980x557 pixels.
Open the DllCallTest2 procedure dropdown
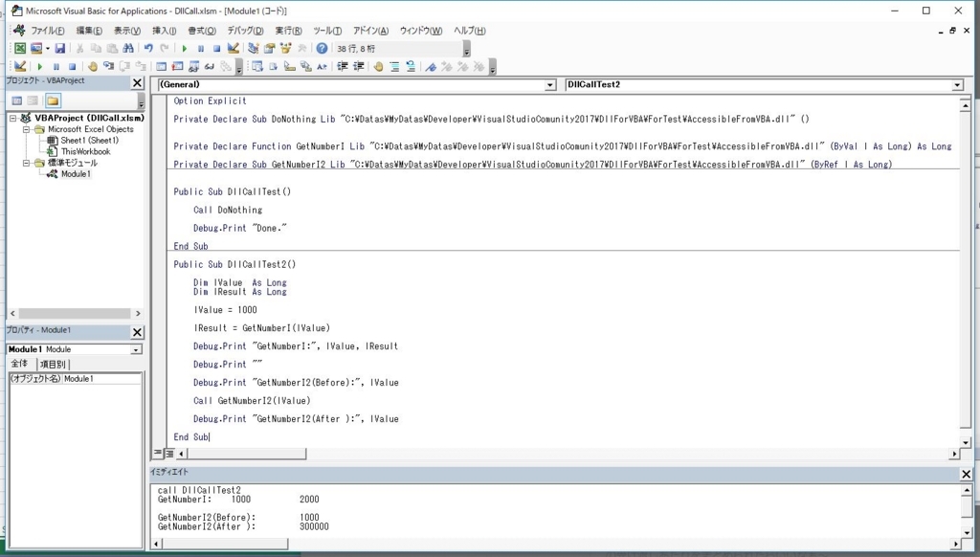click(x=956, y=84)
